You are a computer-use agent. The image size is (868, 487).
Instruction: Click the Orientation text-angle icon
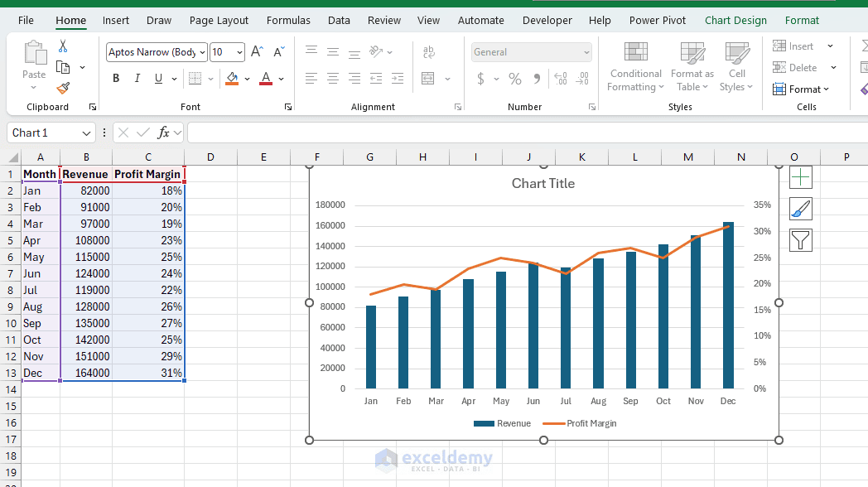376,52
